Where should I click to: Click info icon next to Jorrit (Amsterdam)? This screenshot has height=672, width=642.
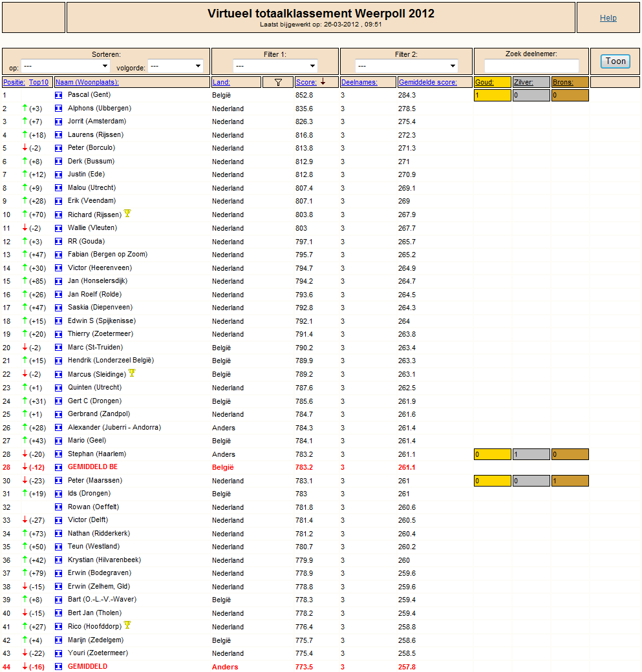[58, 121]
